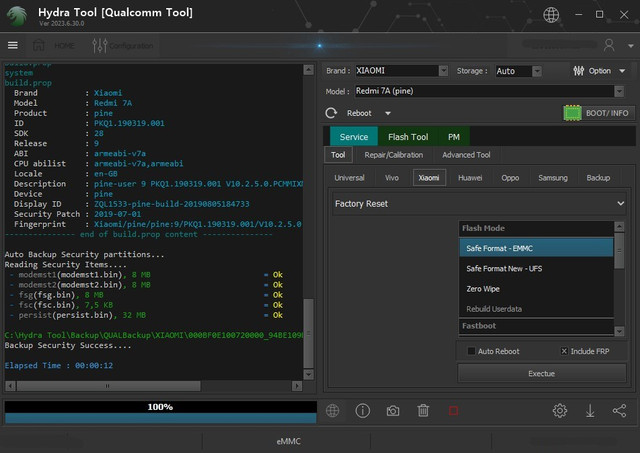Select Universal brand tab

(349, 178)
